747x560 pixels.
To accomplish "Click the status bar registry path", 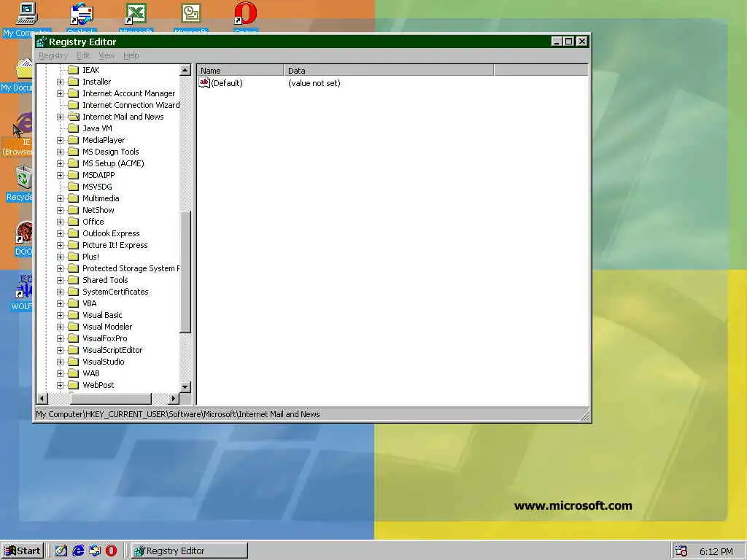I will 178,414.
